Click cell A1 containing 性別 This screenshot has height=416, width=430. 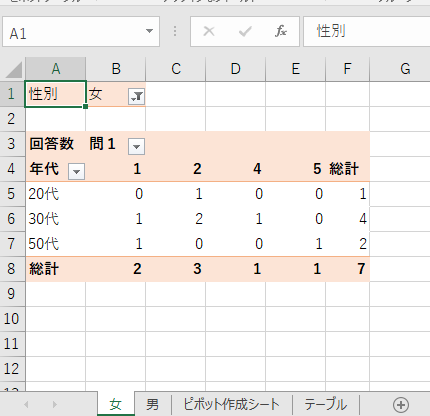point(56,94)
